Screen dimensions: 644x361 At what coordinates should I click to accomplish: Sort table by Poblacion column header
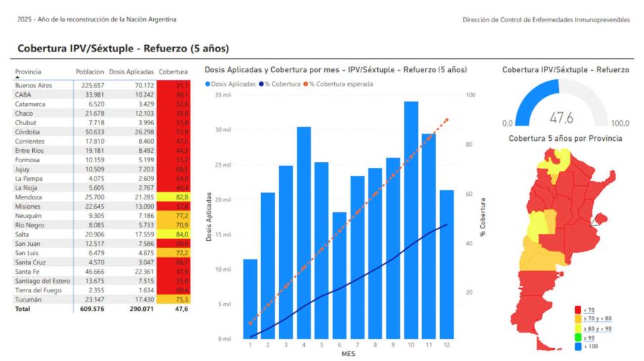point(90,71)
